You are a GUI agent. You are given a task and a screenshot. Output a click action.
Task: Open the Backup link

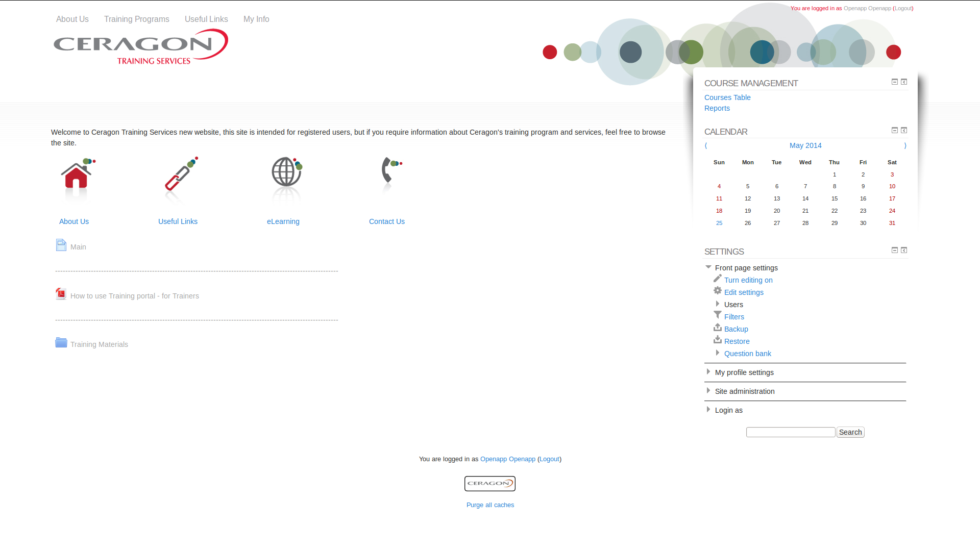(x=736, y=329)
